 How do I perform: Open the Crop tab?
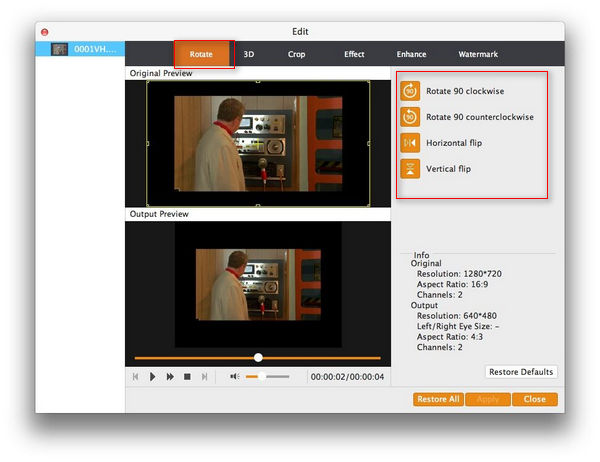[297, 54]
